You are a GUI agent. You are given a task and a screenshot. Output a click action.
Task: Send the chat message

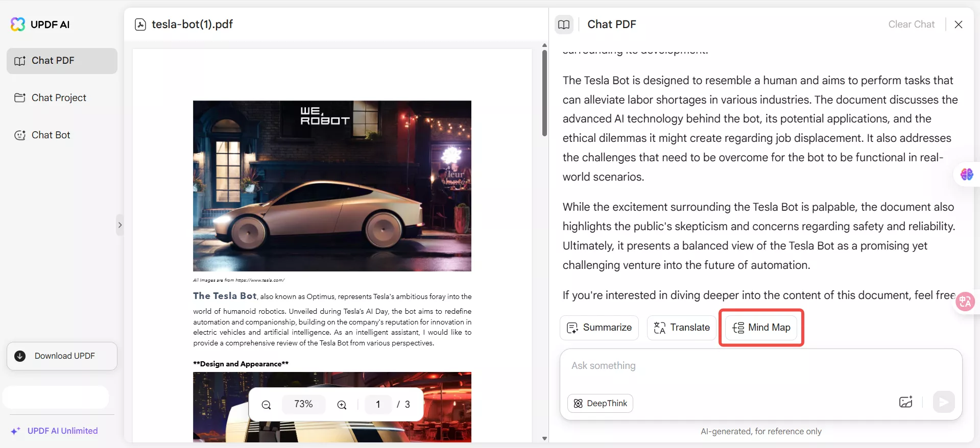(x=944, y=402)
